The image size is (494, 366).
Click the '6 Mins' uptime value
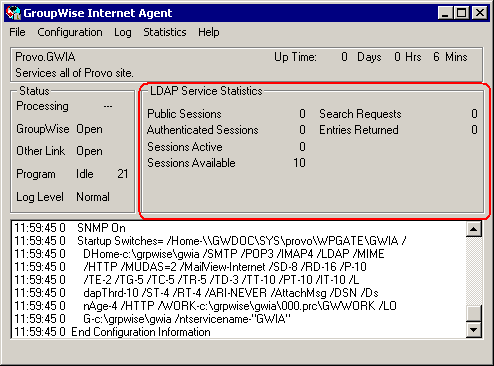pyautogui.click(x=450, y=57)
